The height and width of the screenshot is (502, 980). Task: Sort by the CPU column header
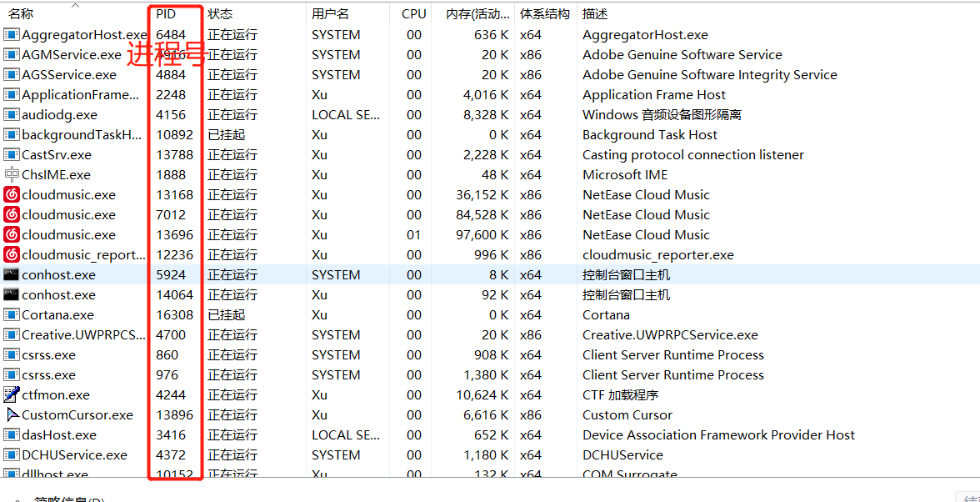tap(413, 14)
